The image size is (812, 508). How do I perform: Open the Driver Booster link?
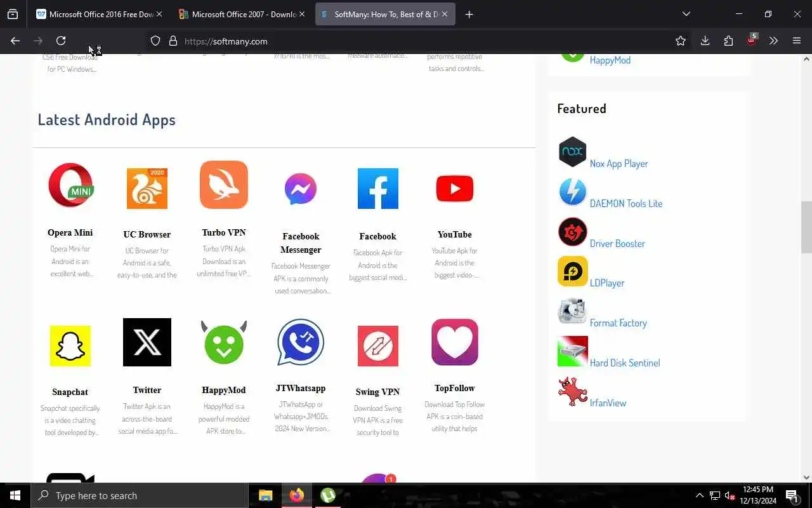click(x=617, y=243)
